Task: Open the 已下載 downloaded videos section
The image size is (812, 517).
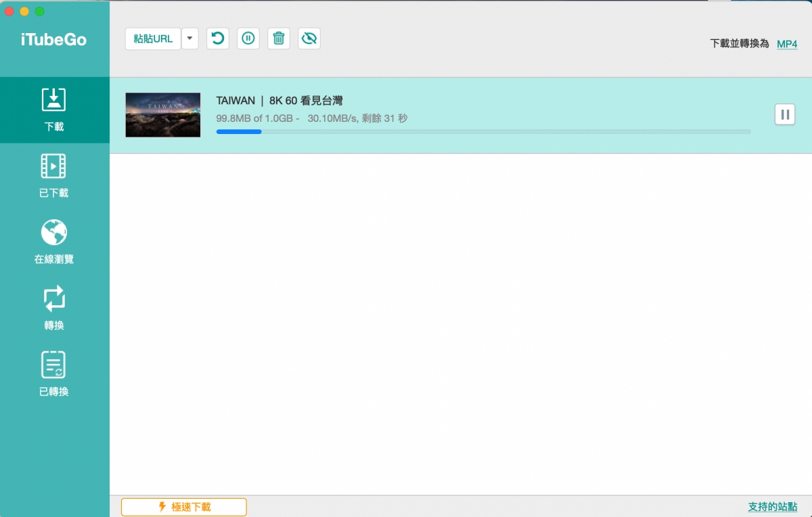Action: [x=54, y=176]
